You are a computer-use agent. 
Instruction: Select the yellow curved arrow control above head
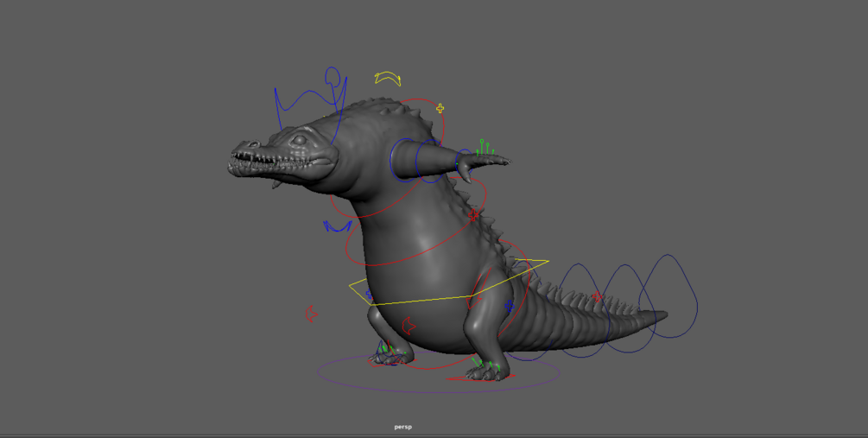pyautogui.click(x=388, y=77)
